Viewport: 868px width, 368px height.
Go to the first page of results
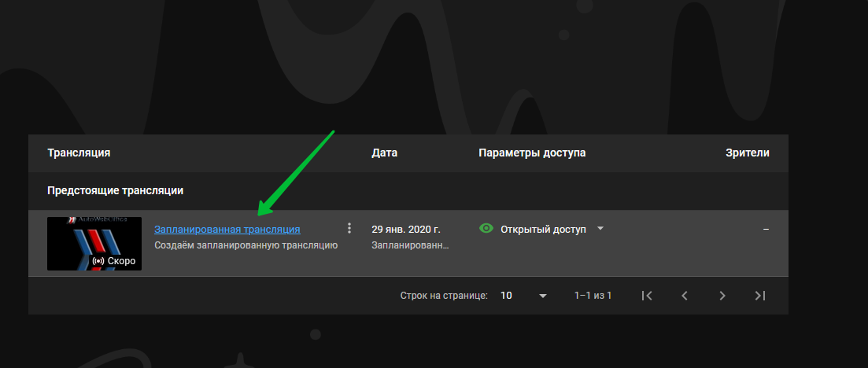(x=646, y=296)
